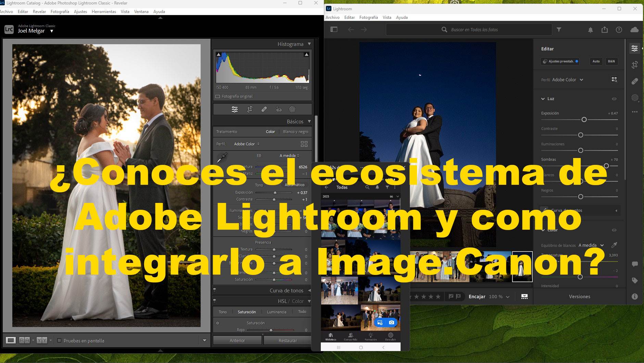Toggle the Curva de tonos panel switch
The height and width of the screenshot is (363, 644).
(215, 290)
